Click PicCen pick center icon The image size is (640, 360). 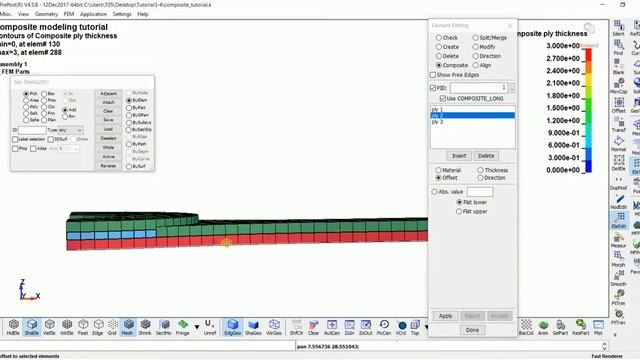point(384,327)
